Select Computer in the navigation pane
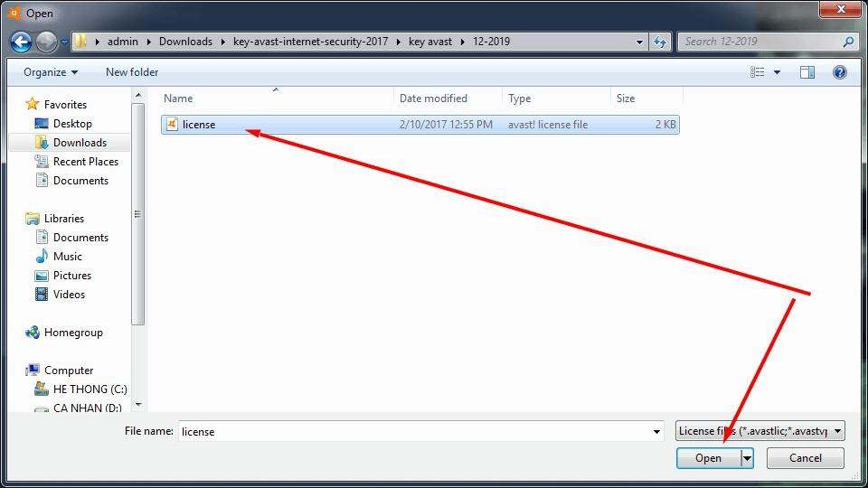The image size is (868, 488). [69, 371]
